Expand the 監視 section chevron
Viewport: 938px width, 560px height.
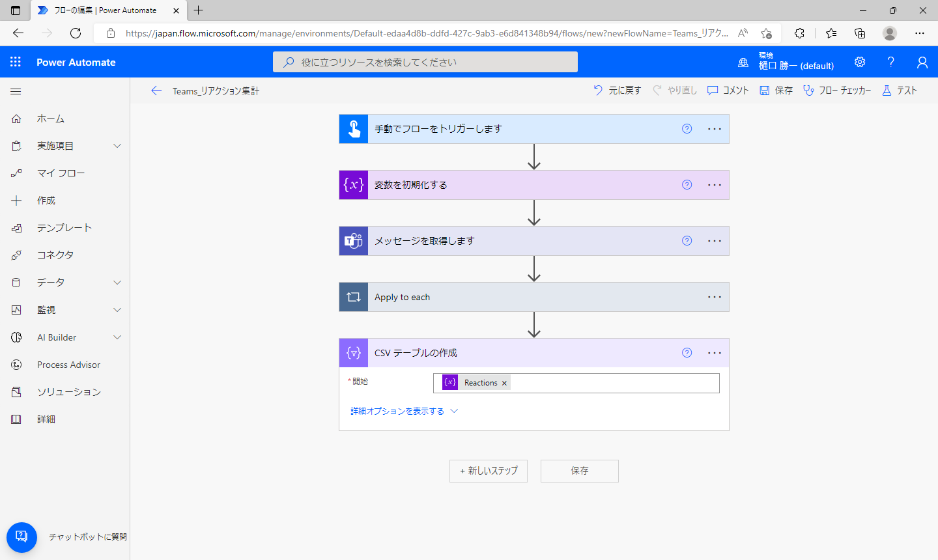pyautogui.click(x=117, y=310)
